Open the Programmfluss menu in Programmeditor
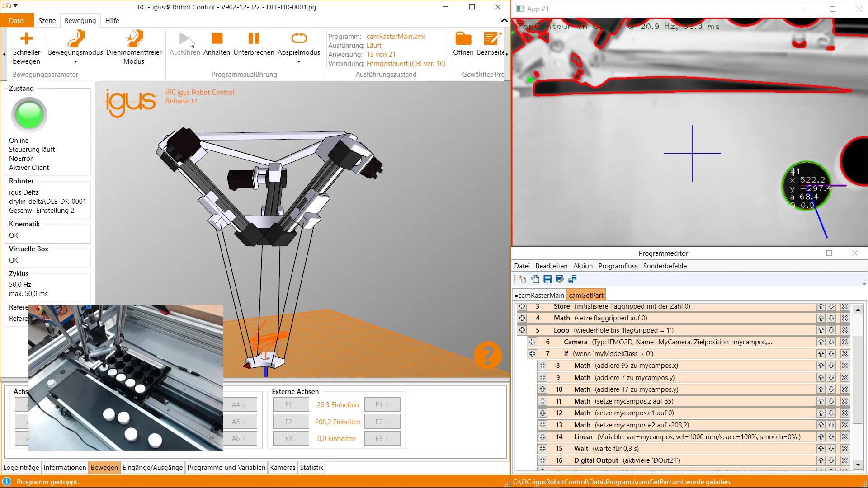Viewport: 868px width, 488px height. tap(618, 266)
